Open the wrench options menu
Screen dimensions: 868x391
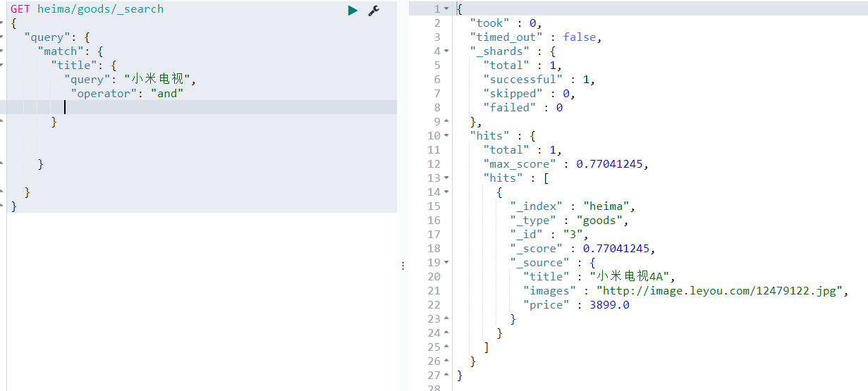pyautogui.click(x=374, y=11)
